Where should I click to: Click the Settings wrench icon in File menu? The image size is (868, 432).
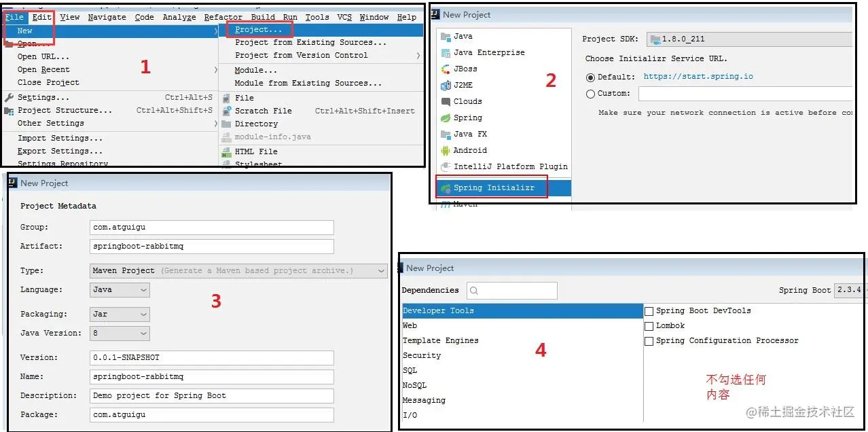pyautogui.click(x=9, y=97)
